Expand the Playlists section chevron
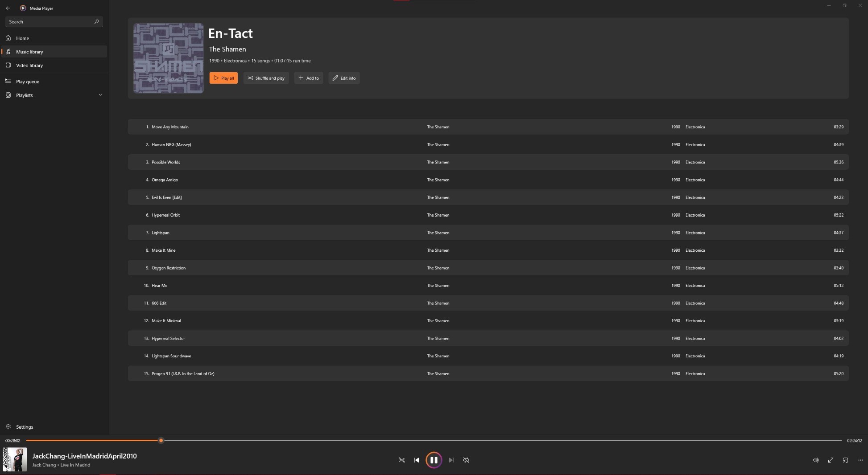Viewport: 868px width, 475px height. click(100, 95)
